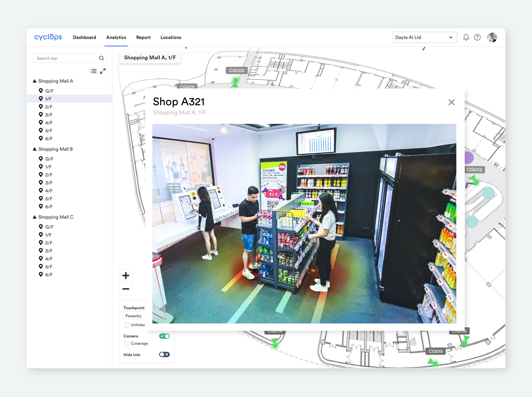Screen dimensions: 532x397
Task: Toggle the Camera switch off
Action: (164, 336)
